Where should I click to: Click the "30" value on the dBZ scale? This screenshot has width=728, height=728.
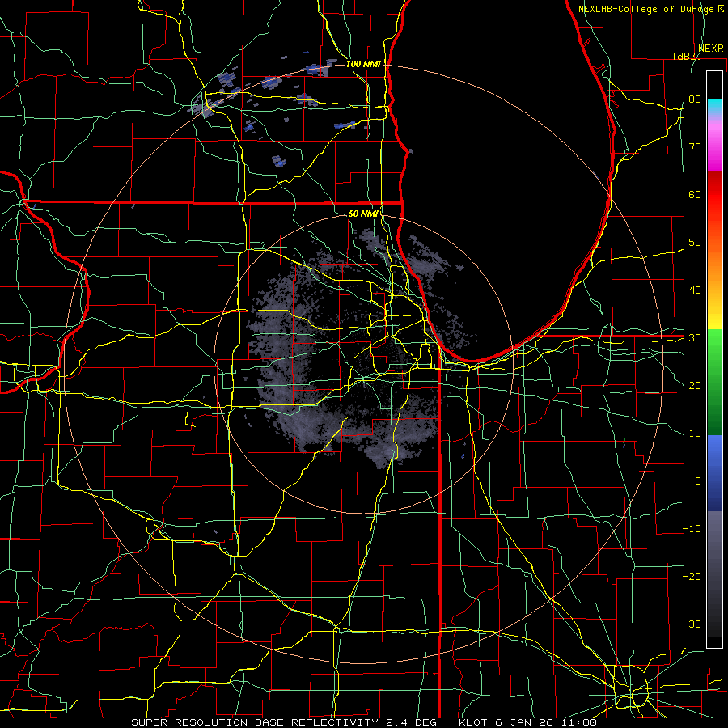click(695, 337)
